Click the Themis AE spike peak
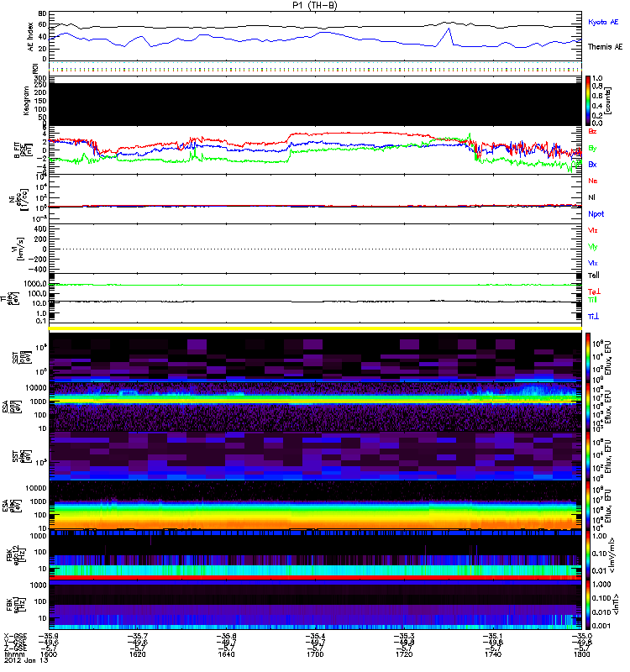The height and width of the screenshot is (672, 630). [449, 29]
